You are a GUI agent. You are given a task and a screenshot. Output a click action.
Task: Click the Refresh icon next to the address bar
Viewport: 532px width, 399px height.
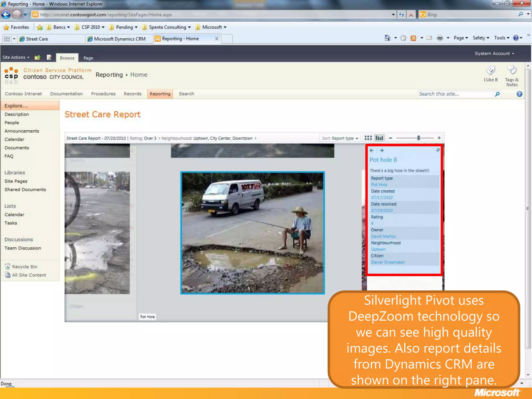pyautogui.click(x=401, y=15)
